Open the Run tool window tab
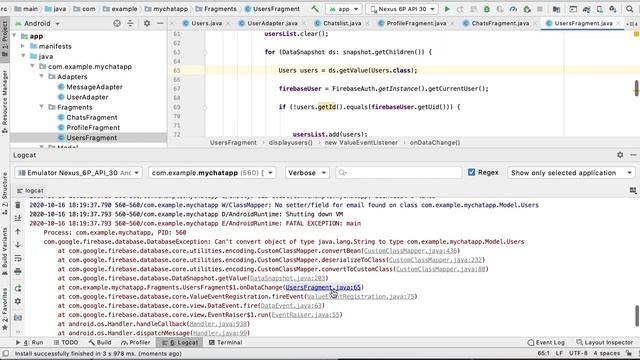The height and width of the screenshot is (360, 640). [29, 342]
